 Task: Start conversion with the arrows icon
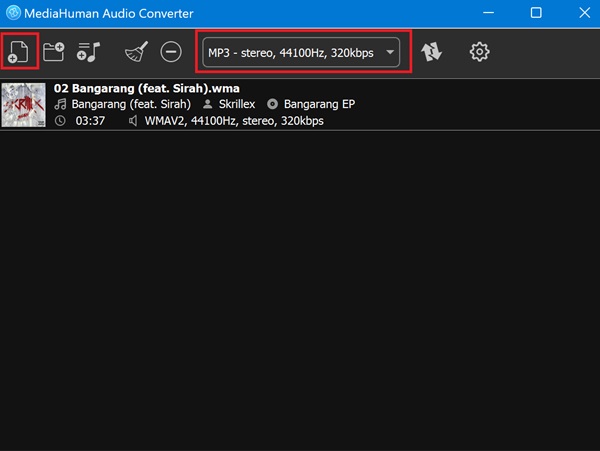click(431, 52)
